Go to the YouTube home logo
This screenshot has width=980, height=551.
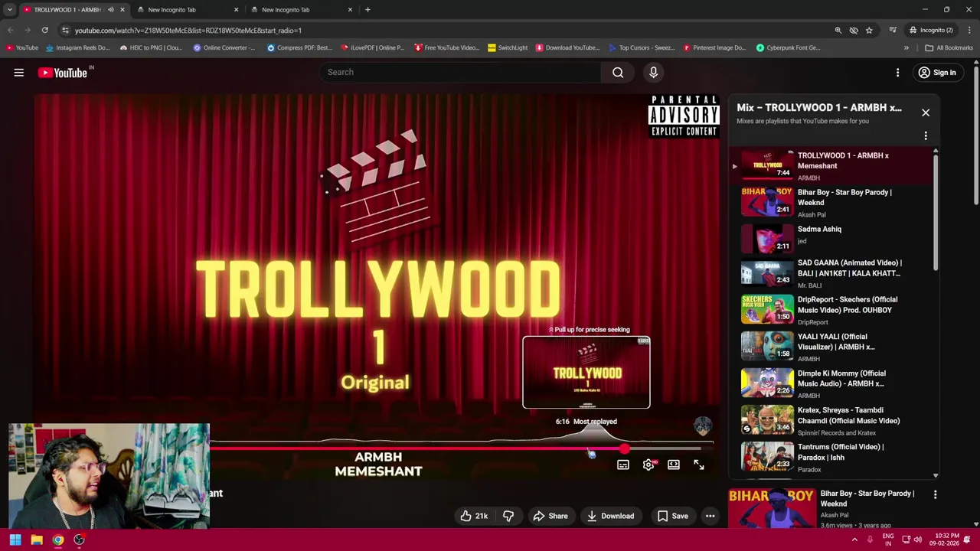(63, 73)
